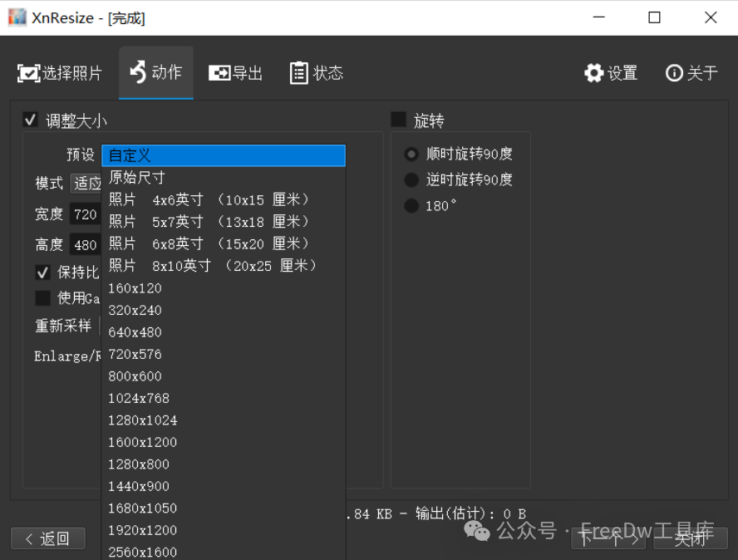Switch to the 选择照片 tab
This screenshot has width=738, height=560.
[x=59, y=73]
